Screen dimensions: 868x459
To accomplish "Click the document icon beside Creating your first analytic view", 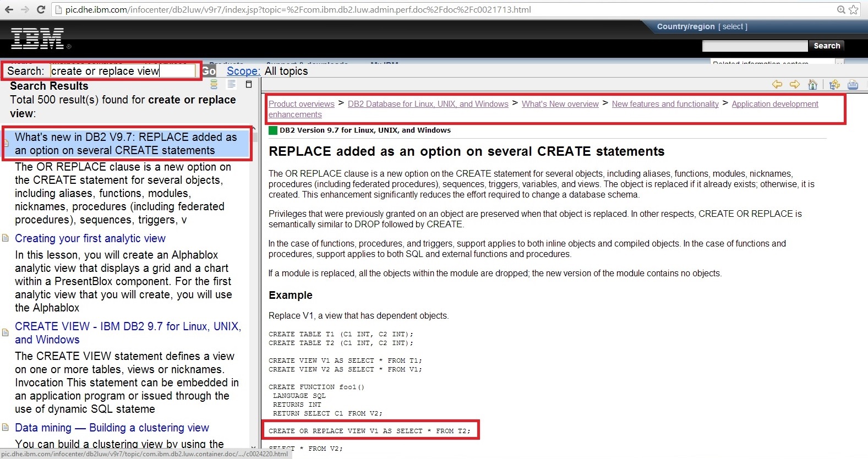I will click(6, 238).
